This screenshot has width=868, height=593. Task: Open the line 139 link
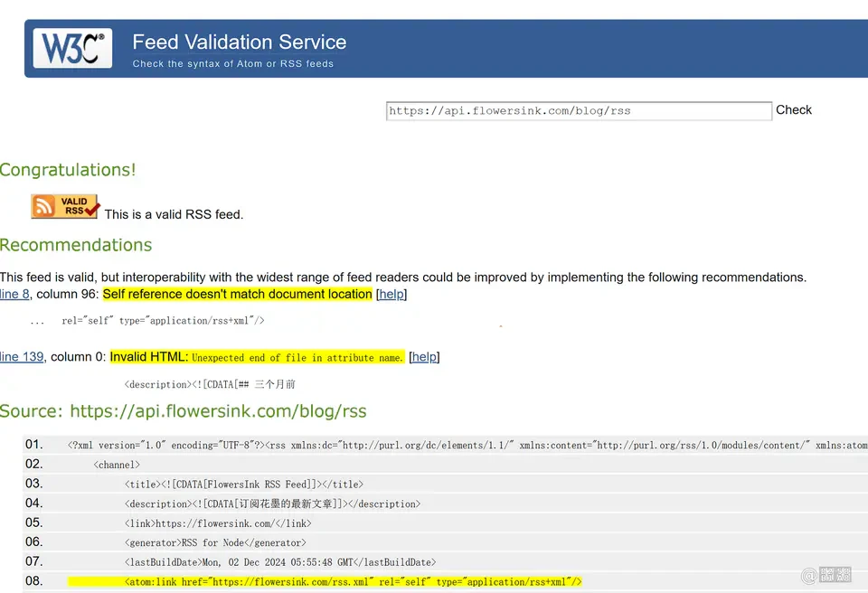(x=22, y=356)
